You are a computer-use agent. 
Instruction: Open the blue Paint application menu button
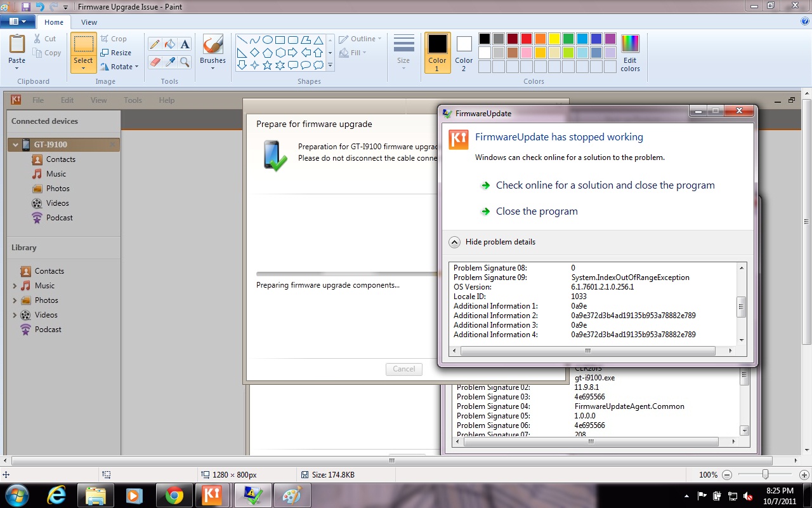click(18, 22)
